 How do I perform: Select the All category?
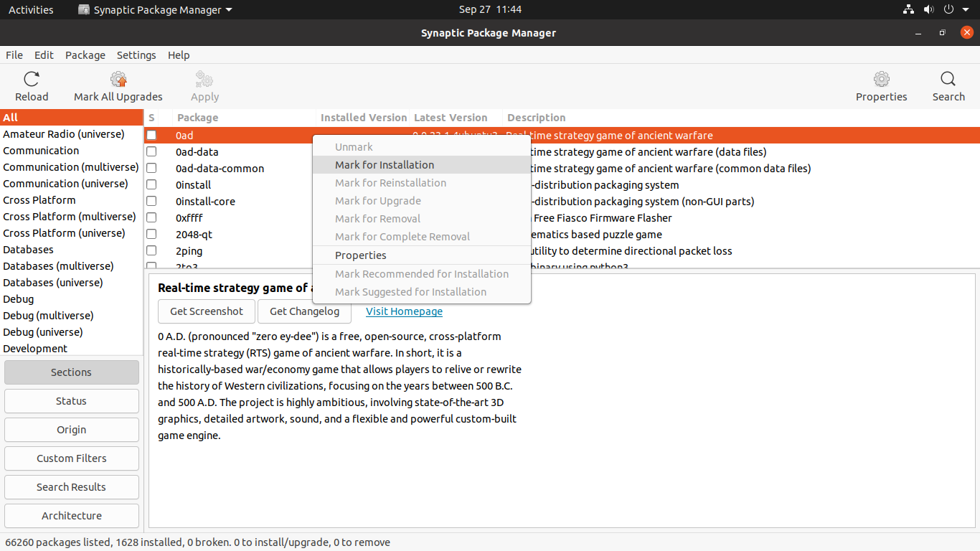point(72,118)
